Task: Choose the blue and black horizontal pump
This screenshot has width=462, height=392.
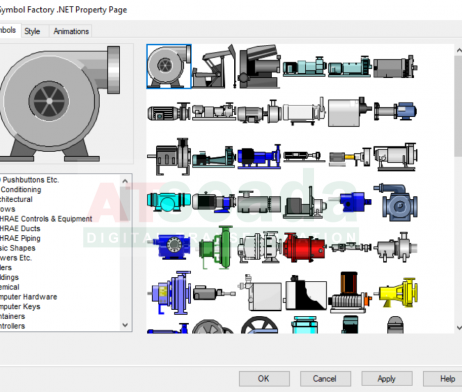Action: pyautogui.click(x=259, y=156)
